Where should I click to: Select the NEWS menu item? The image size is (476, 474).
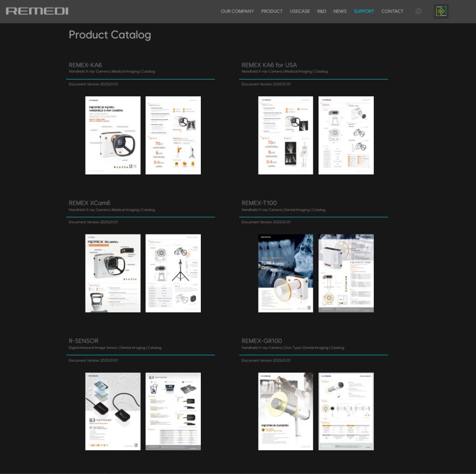[x=340, y=11]
